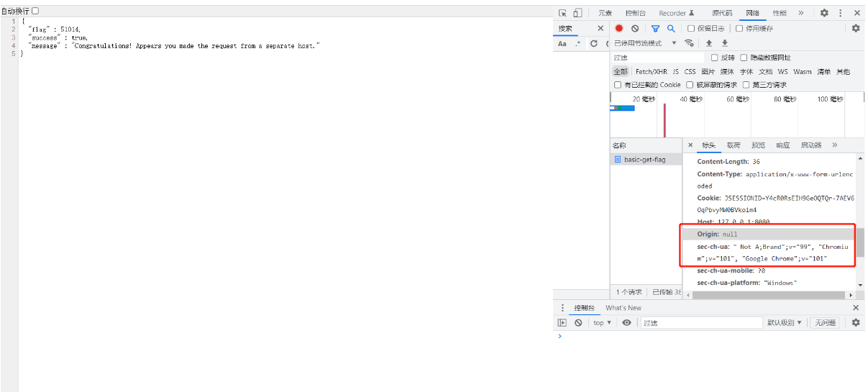868x392 pixels.
Task: Open the 响应 request tab
Action: click(x=783, y=145)
